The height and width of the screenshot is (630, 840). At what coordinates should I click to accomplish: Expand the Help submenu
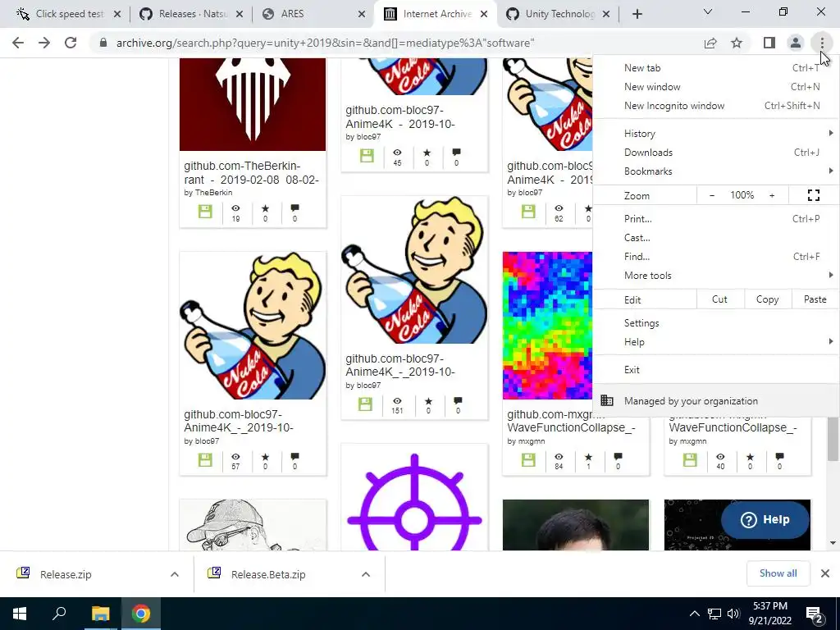[716, 342]
